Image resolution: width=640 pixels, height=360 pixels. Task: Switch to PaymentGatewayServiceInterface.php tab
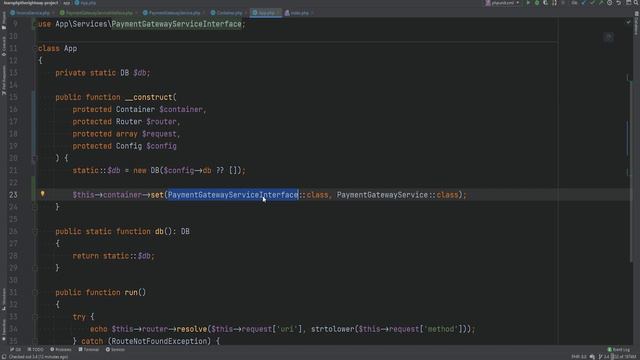pyautogui.click(x=98, y=13)
